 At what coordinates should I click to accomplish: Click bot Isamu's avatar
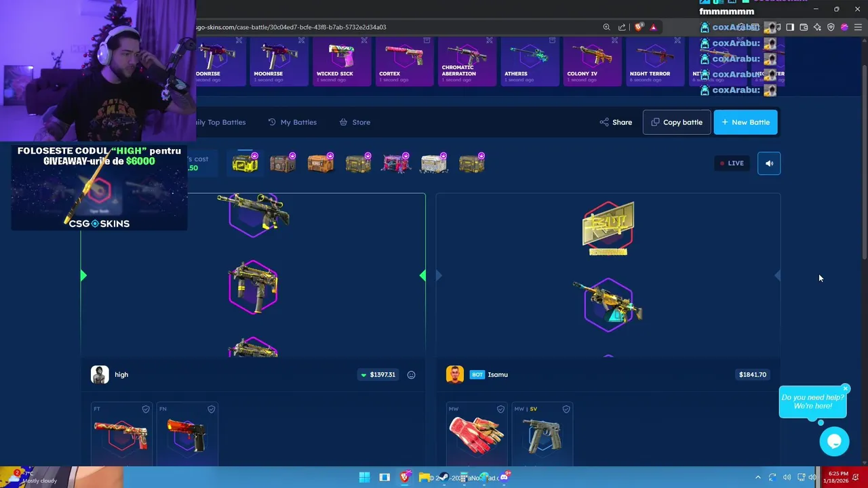click(455, 375)
